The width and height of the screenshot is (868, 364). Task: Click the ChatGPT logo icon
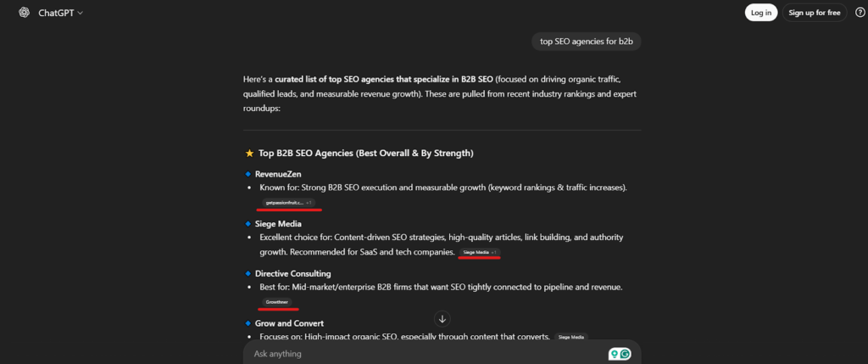click(23, 13)
